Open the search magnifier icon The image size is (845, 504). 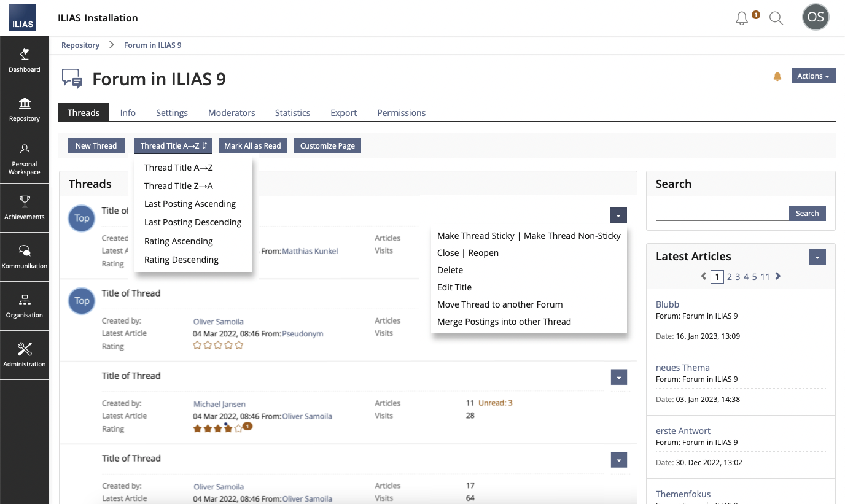click(776, 18)
